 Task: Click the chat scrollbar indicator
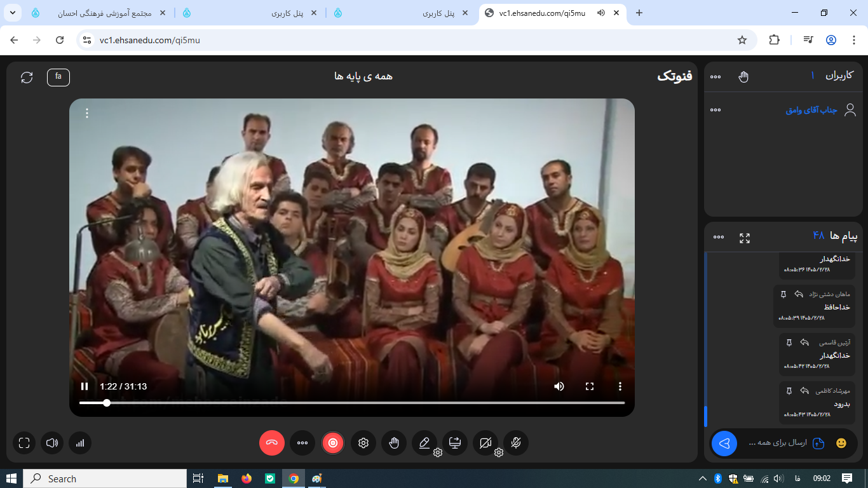pyautogui.click(x=706, y=416)
